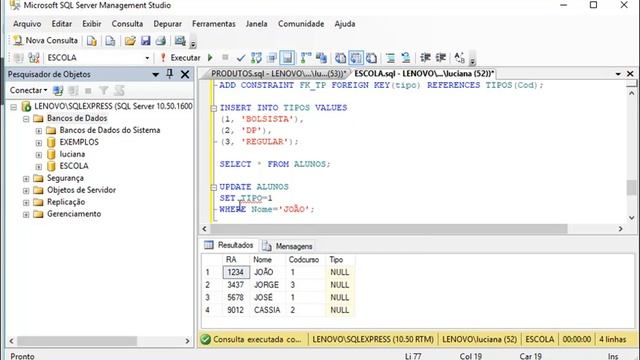This screenshot has width=640, height=360.
Task: Click the increase indent icon
Action: click(441, 58)
